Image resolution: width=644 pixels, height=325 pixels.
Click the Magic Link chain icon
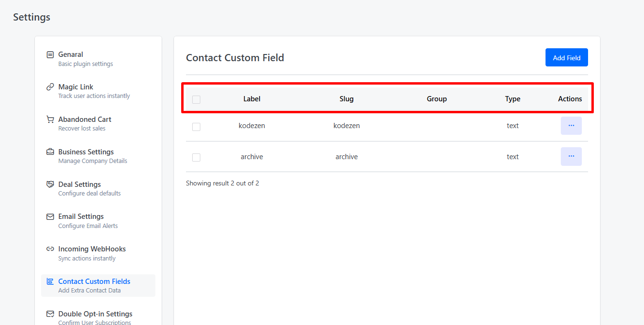50,87
